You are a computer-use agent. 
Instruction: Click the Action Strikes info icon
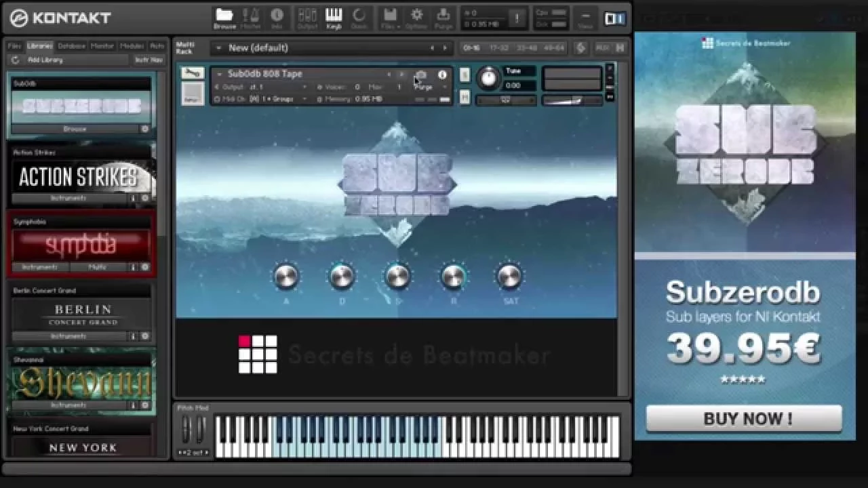tap(134, 198)
